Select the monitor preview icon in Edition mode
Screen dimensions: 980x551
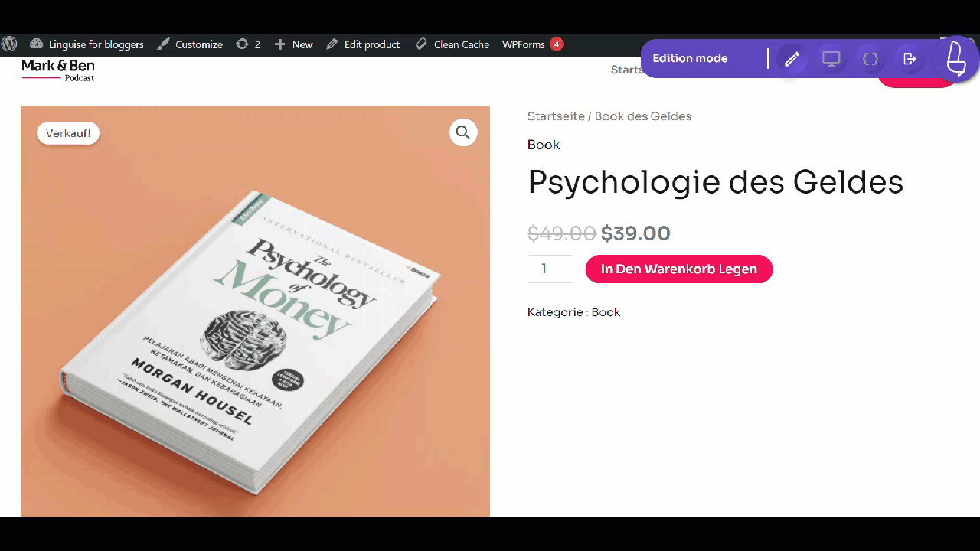[831, 59]
